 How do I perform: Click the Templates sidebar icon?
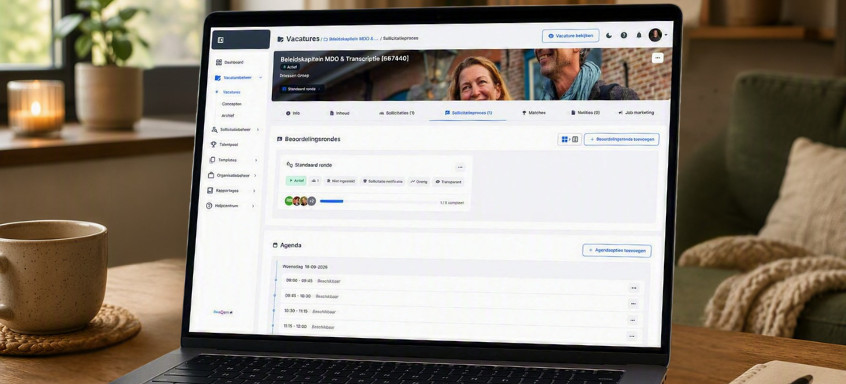(213, 160)
